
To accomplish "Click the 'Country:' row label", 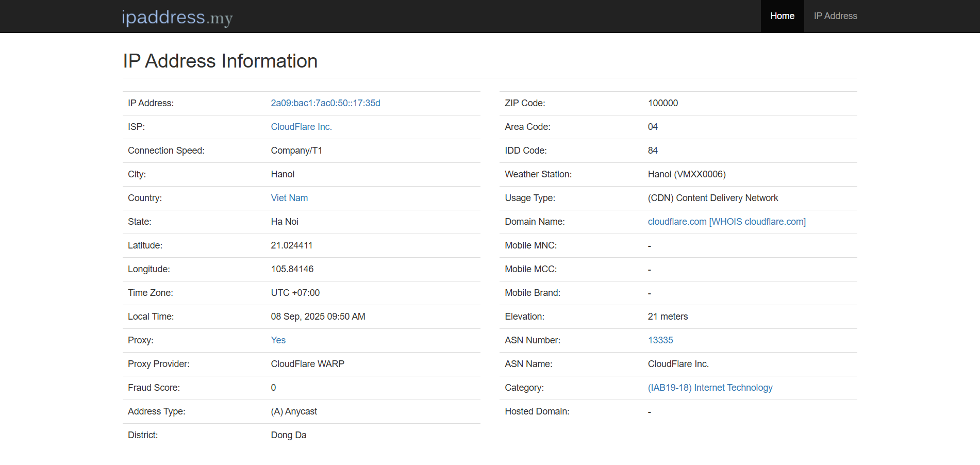I will pyautogui.click(x=144, y=198).
